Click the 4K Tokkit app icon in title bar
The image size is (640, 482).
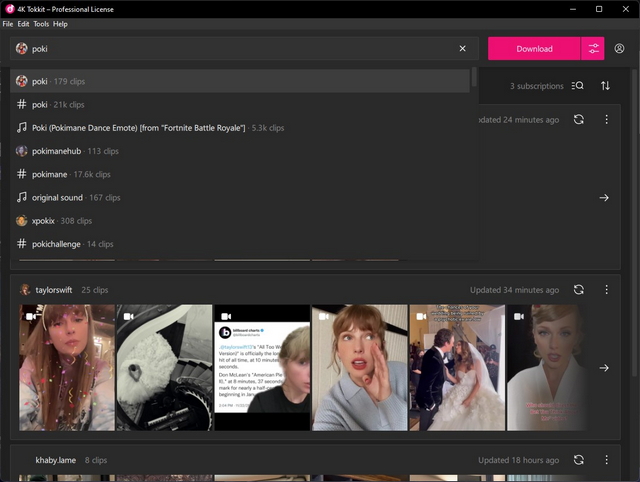coord(10,9)
